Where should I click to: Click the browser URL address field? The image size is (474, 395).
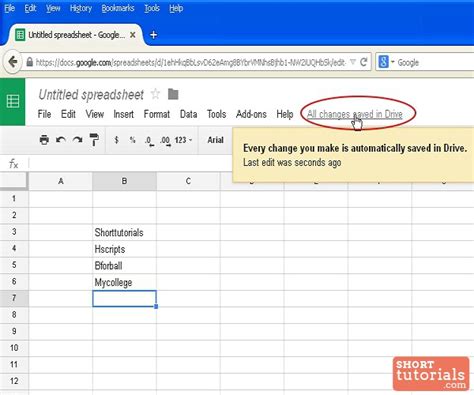tap(190, 62)
